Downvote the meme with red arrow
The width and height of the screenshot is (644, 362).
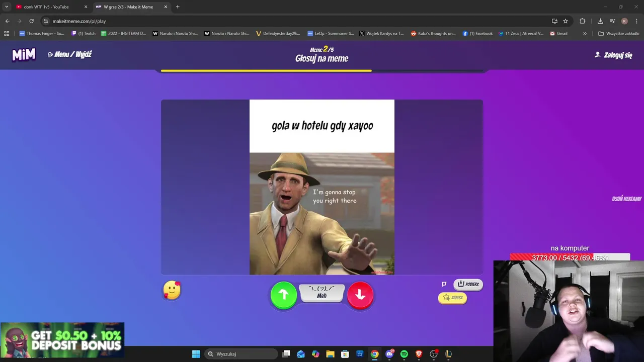(360, 295)
